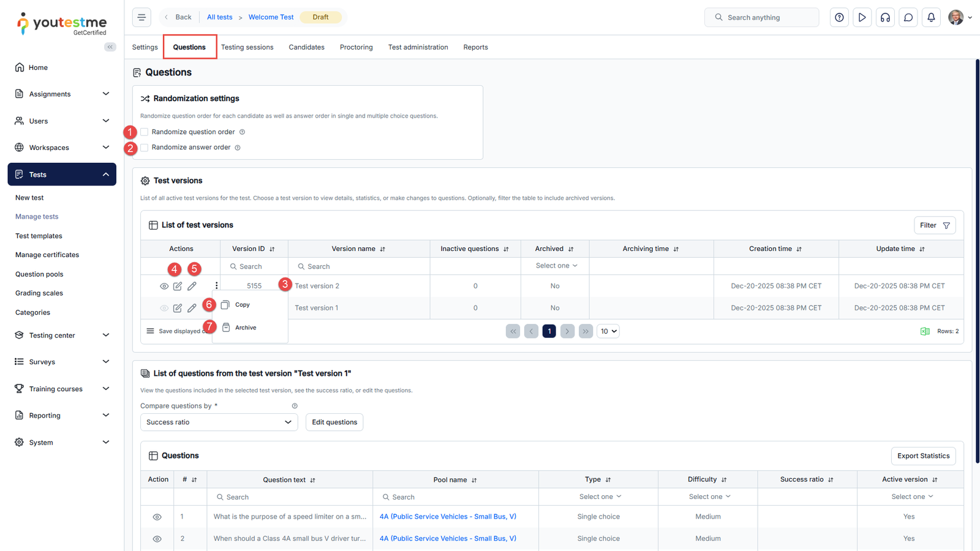Export test versions table to Excel

925,331
